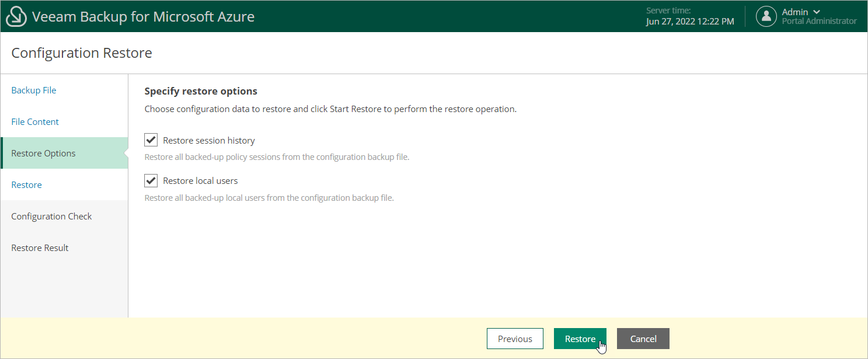Select the Restore Options step
The width and height of the screenshot is (868, 359).
coord(64,153)
